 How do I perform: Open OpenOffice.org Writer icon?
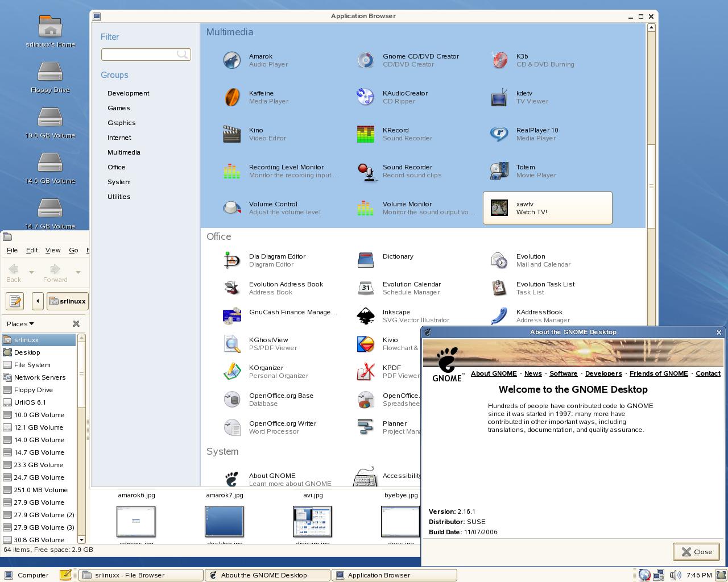pos(231,427)
